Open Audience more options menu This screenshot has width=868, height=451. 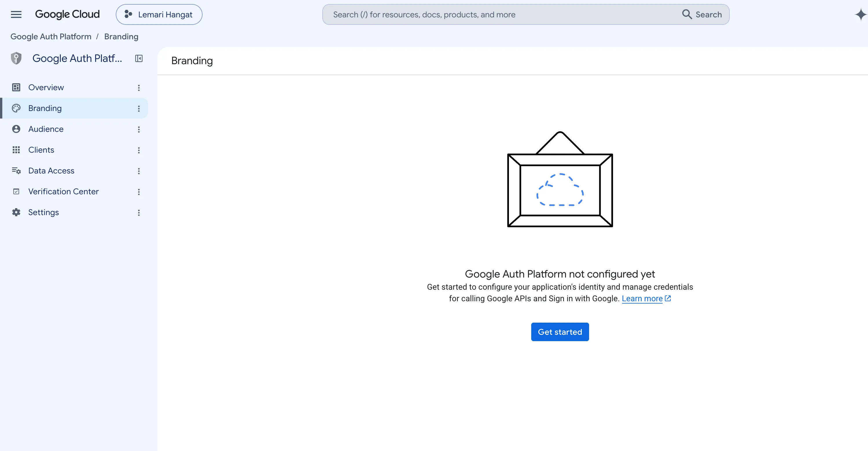139,130
